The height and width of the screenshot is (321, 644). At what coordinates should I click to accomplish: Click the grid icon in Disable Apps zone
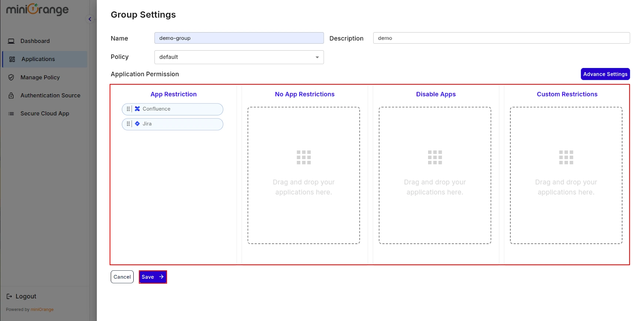[435, 157]
